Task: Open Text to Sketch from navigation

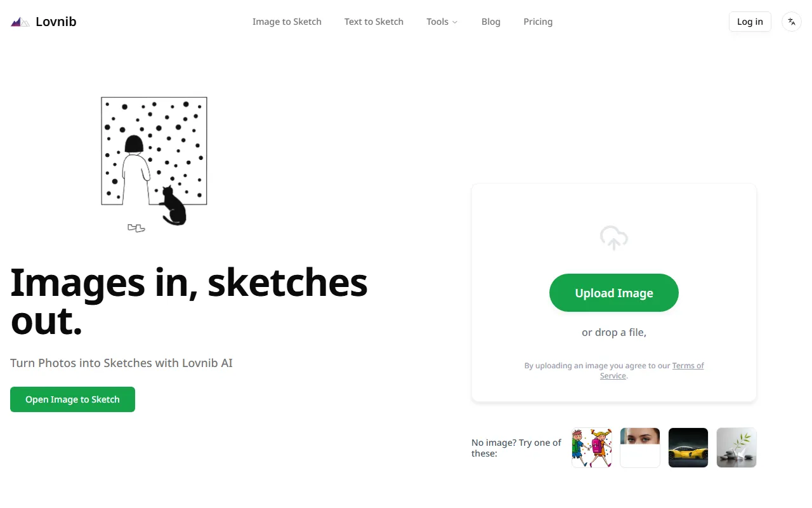Action: [x=374, y=22]
